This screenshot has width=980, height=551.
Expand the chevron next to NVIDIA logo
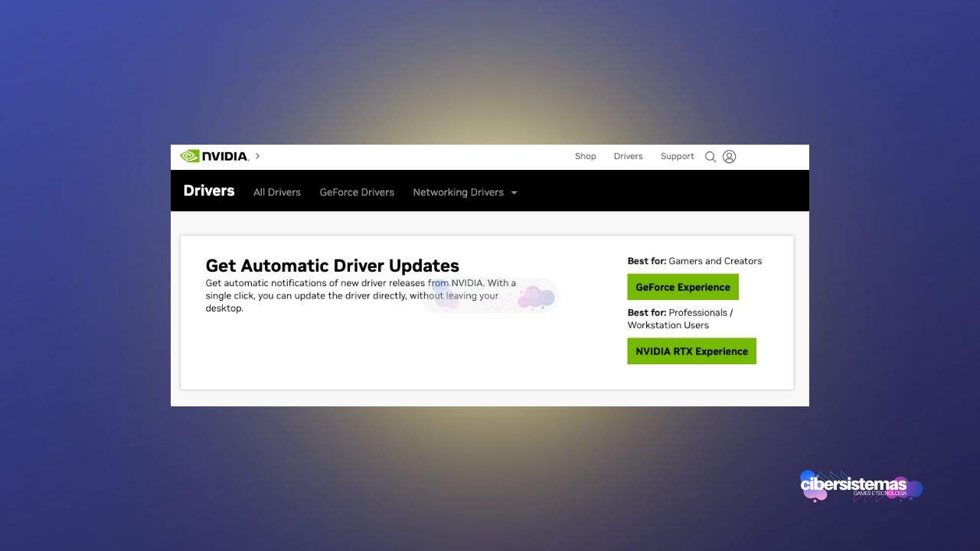pos(257,156)
